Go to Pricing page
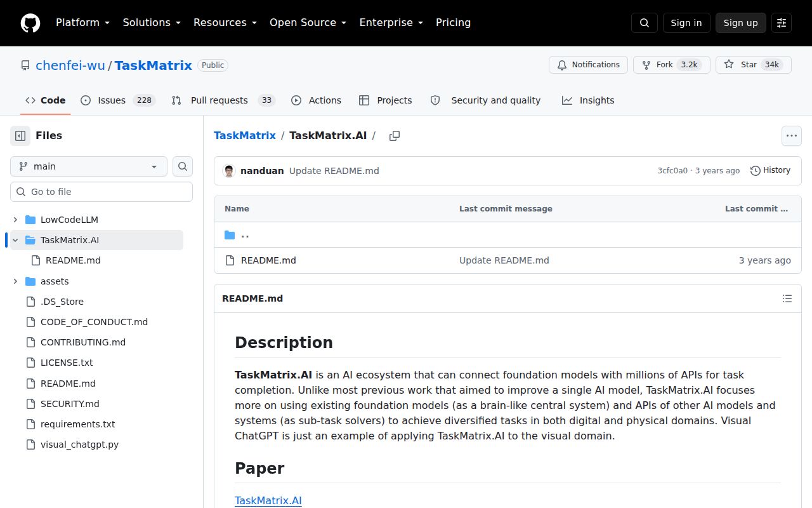Screen dimensions: 812x508 (453, 23)
